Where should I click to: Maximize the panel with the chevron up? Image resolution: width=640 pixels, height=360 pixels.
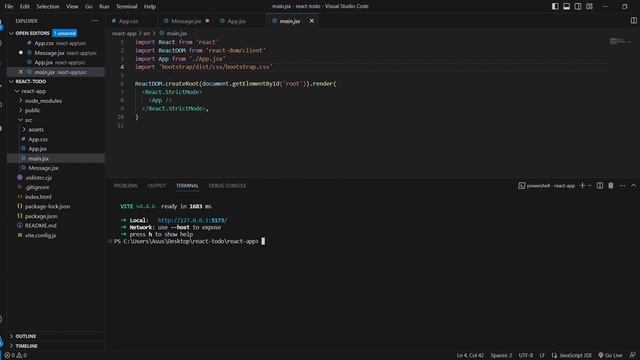[633, 186]
